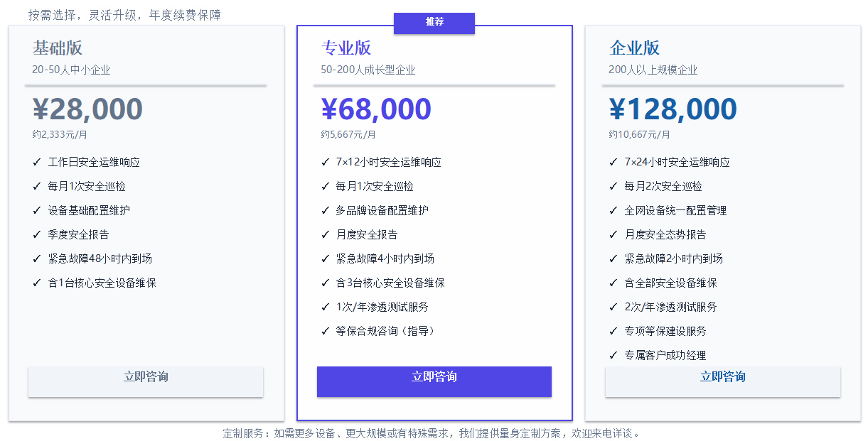Click the ¥68,000 price text
The height and width of the screenshot is (441, 868).
pos(376,109)
